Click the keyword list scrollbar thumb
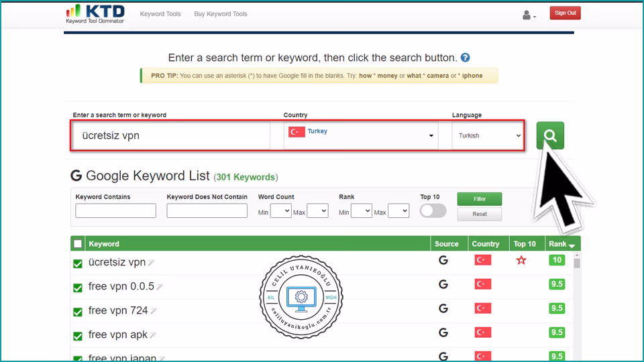Image resolution: width=644 pixels, height=362 pixels. click(x=577, y=263)
